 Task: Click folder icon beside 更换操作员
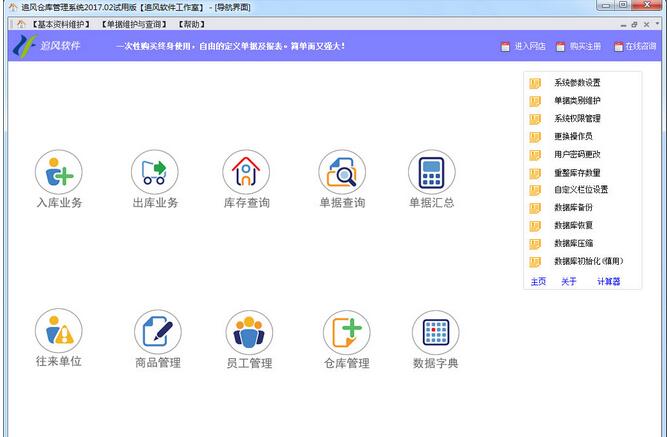pos(535,137)
